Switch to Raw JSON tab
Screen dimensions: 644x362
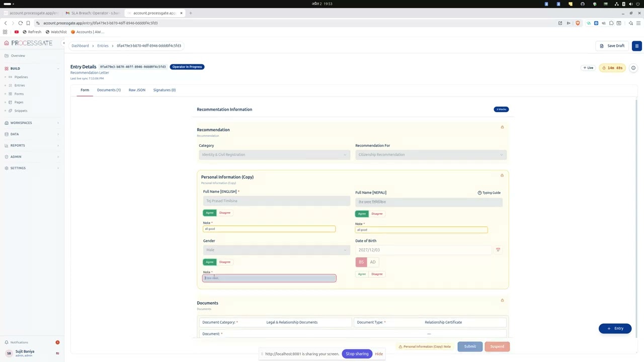[x=137, y=90]
